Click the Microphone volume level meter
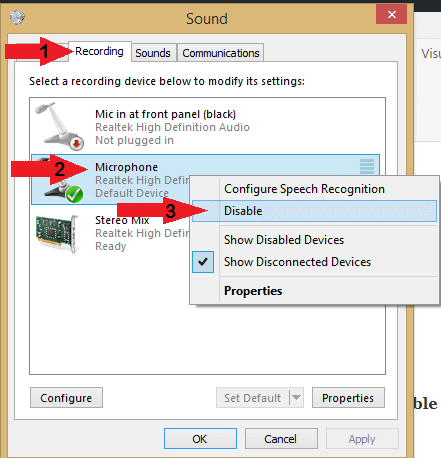This screenshot has height=458, width=441. click(x=367, y=167)
